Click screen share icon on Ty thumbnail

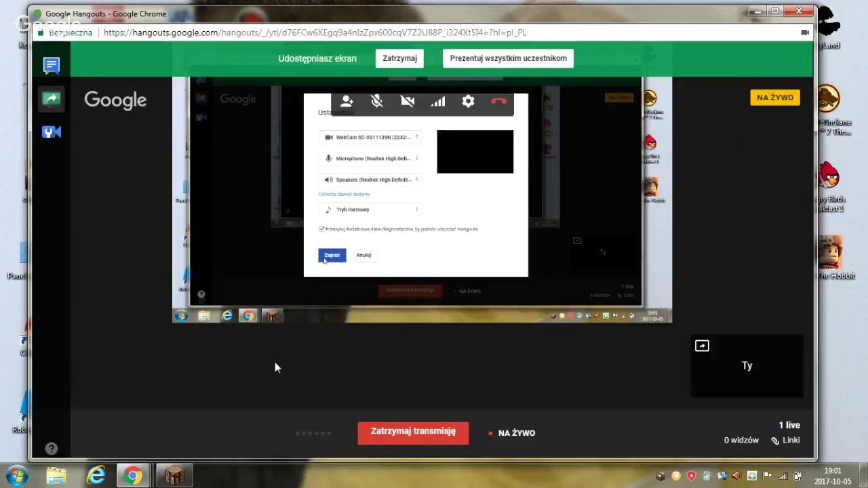[702, 346]
